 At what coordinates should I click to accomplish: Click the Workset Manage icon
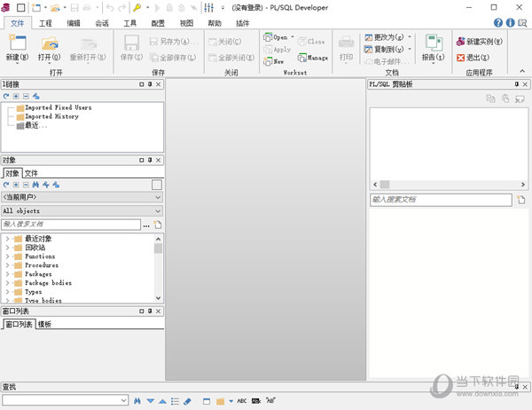(302, 58)
